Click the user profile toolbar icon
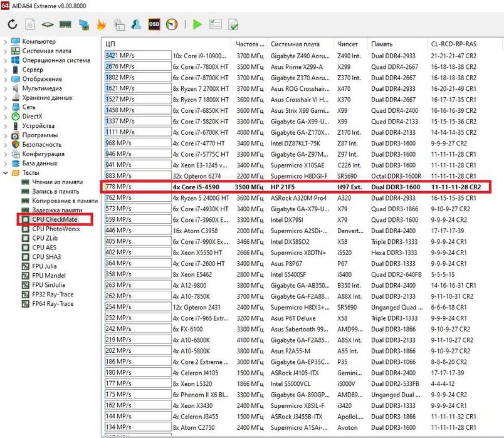The image size is (504, 438). tap(136, 24)
